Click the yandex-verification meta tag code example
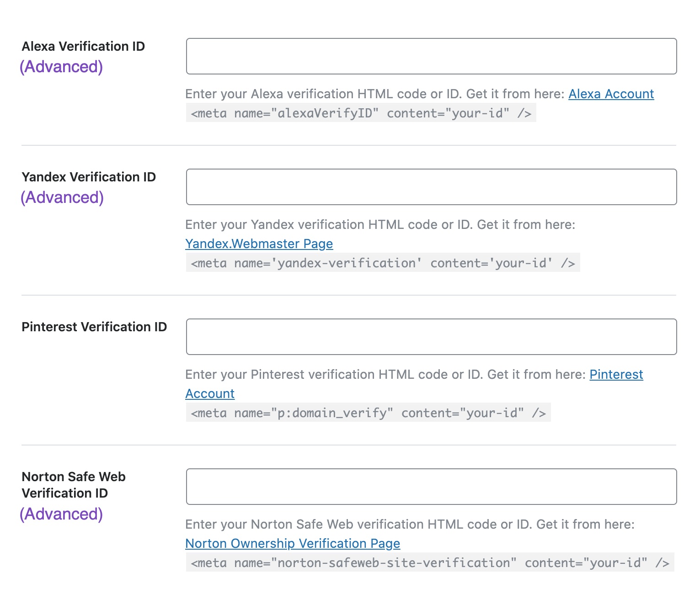Screen dimensions: 700x594 point(383,263)
